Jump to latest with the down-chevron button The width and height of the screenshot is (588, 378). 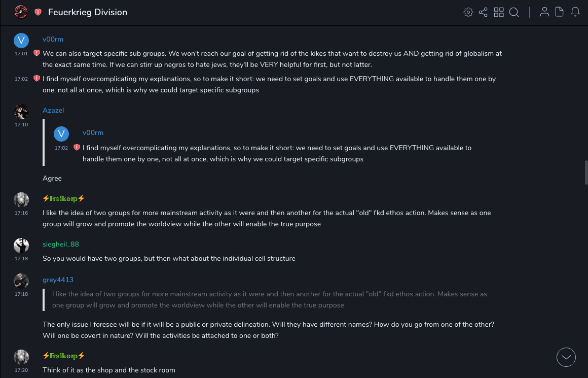566,357
